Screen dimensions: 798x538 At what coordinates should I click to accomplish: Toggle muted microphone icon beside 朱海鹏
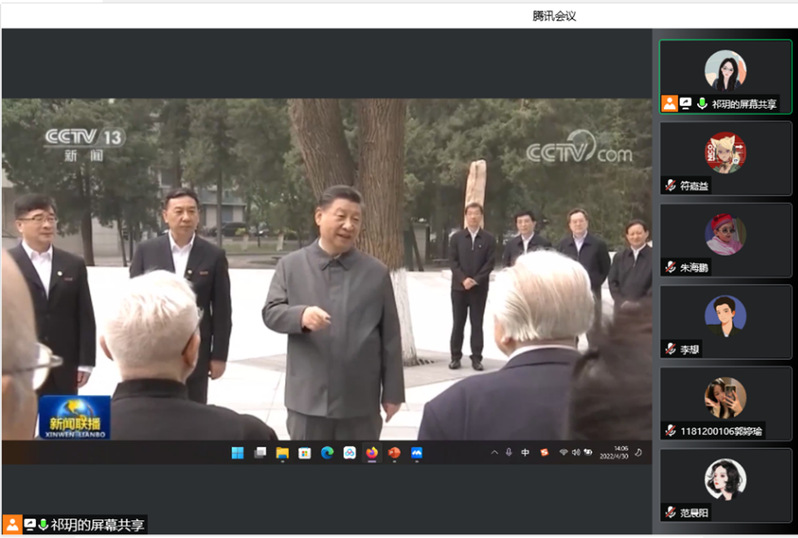click(x=670, y=267)
